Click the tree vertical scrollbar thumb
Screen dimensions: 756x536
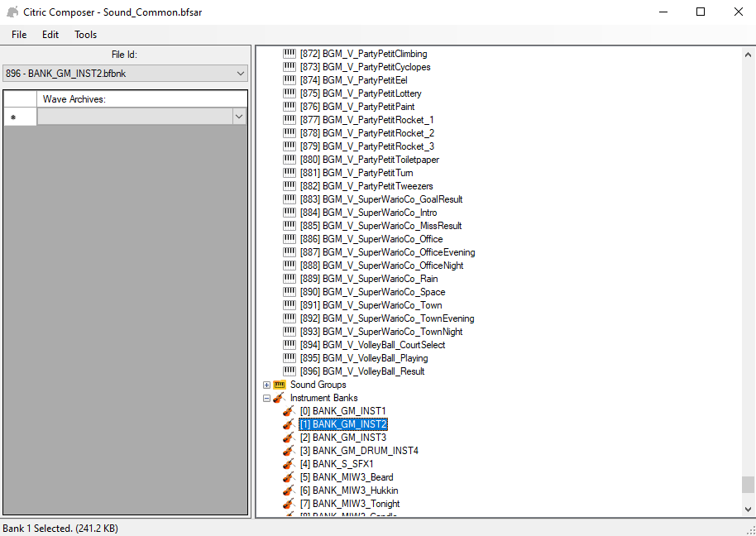(748, 485)
